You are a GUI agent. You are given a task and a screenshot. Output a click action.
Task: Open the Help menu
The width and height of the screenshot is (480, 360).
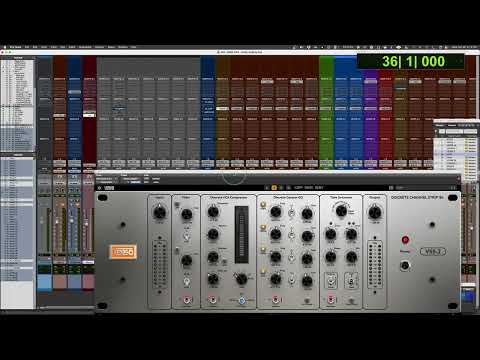click(x=133, y=47)
